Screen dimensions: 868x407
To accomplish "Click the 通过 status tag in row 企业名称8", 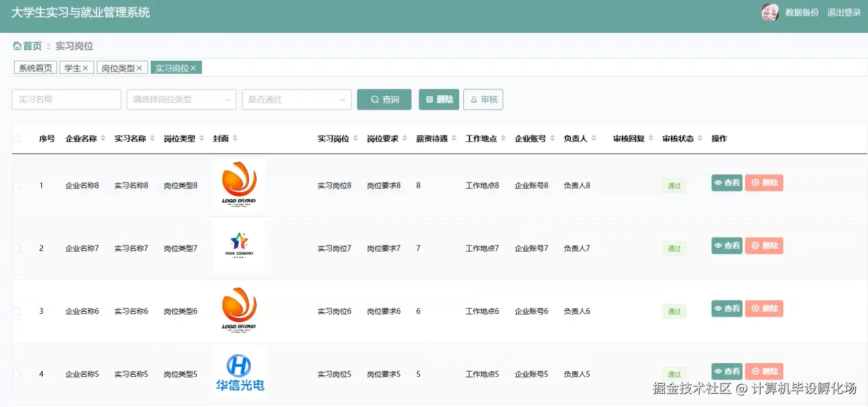I will click(674, 186).
